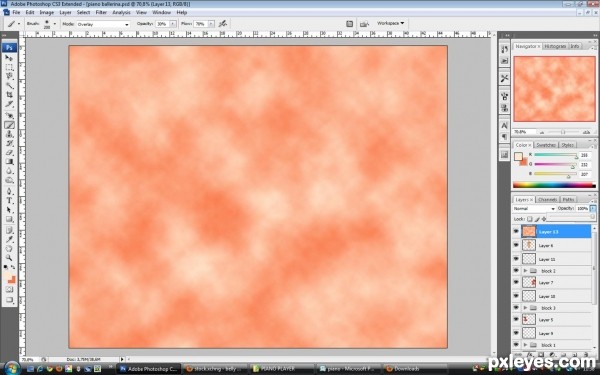Open the Workspace button menu
This screenshot has width=600, height=375.
(390, 23)
